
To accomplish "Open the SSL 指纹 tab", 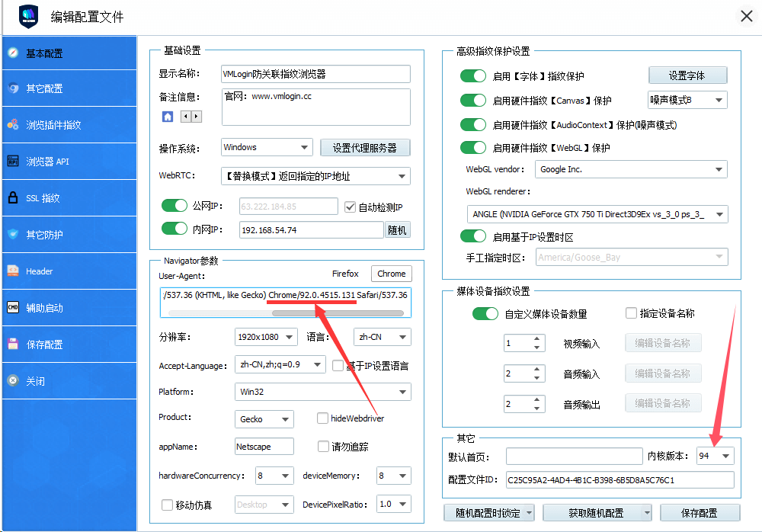I will click(x=69, y=198).
